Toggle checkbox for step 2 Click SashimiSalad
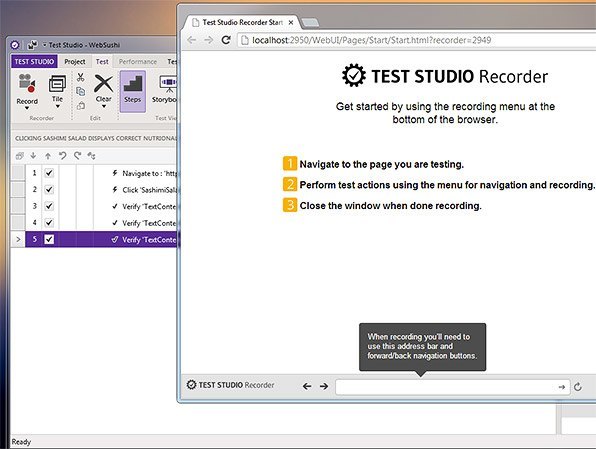Viewport: 596px width, 449px height. pos(49,189)
